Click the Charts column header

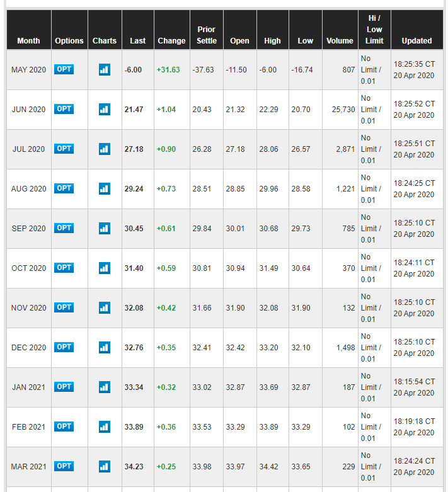105,30
